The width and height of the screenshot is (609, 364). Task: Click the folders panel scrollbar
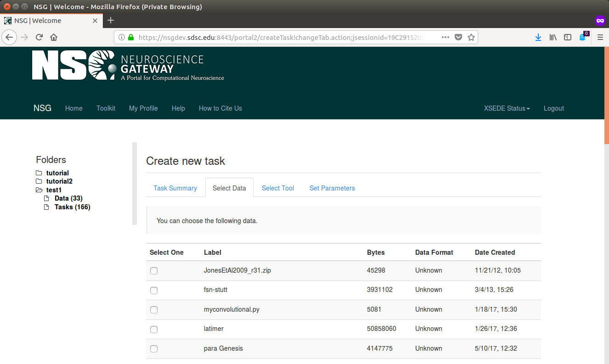click(135, 184)
